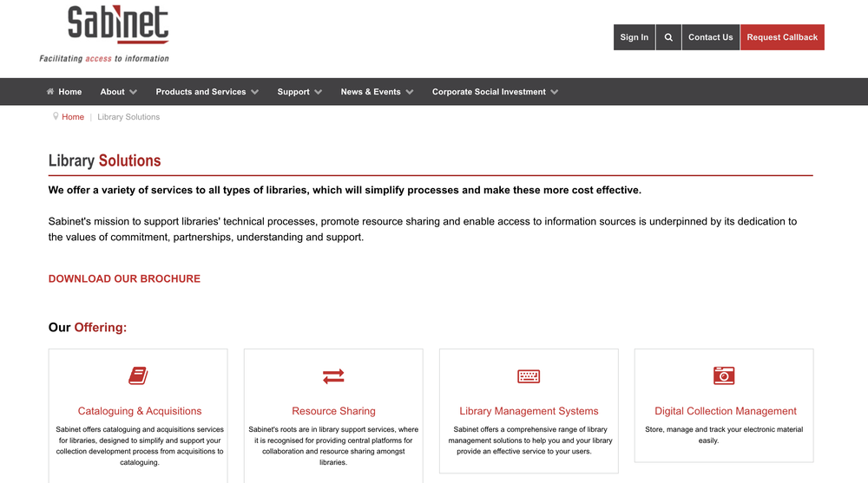The width and height of the screenshot is (868, 483).
Task: Click 'Sabinet offers cataloguing and acquisitions' description
Action: (140, 446)
